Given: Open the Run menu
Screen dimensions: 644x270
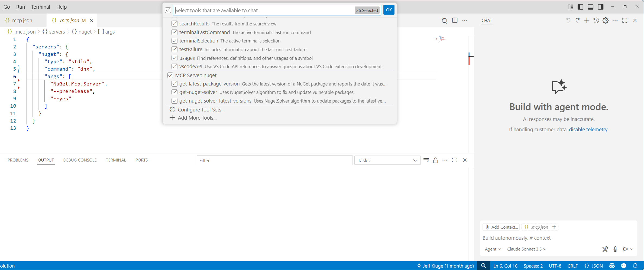Looking at the screenshot, I should [21, 7].
